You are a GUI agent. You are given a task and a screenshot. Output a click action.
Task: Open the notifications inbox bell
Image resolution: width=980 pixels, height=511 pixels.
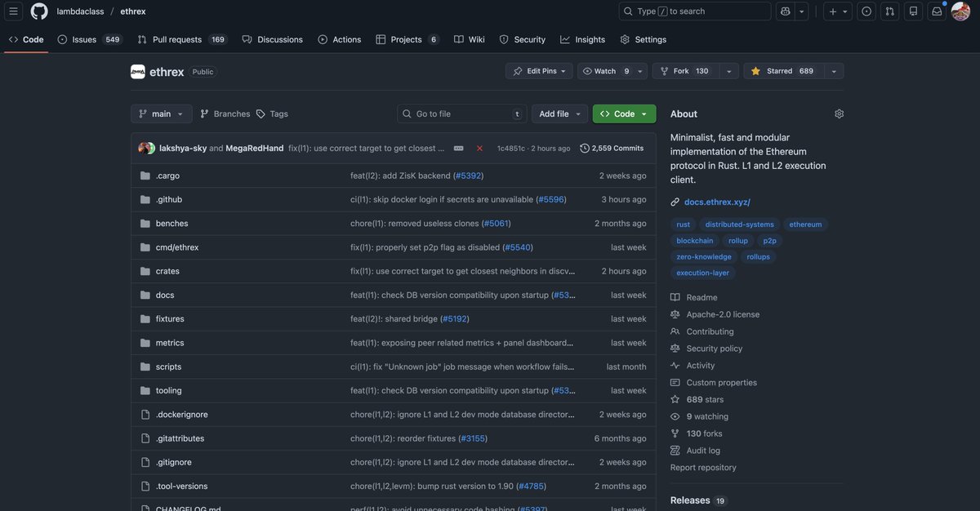pos(937,11)
